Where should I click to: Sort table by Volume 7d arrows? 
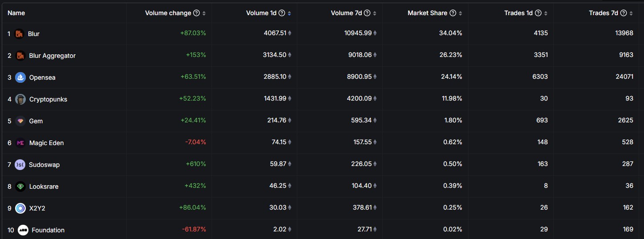(375, 13)
